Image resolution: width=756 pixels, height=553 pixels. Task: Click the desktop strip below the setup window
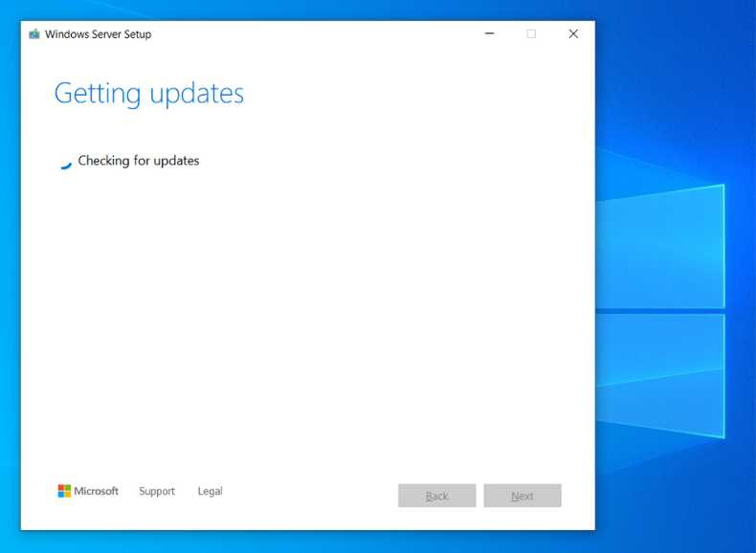pyautogui.click(x=306, y=542)
